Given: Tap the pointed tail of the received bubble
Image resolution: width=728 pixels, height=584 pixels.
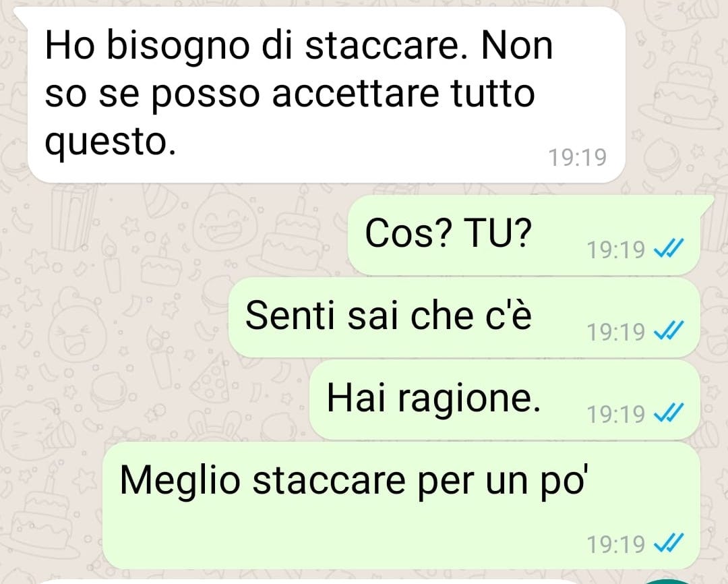Looking at the screenshot, I should (x=21, y=16).
